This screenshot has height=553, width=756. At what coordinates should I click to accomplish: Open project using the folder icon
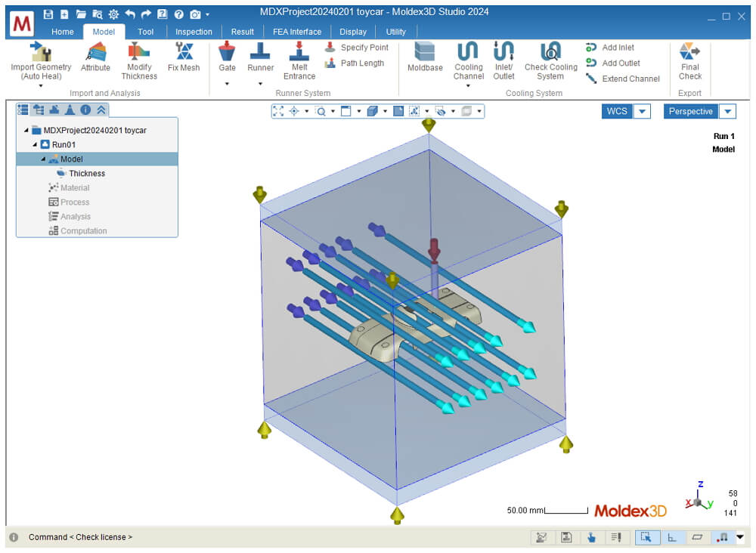(x=81, y=14)
